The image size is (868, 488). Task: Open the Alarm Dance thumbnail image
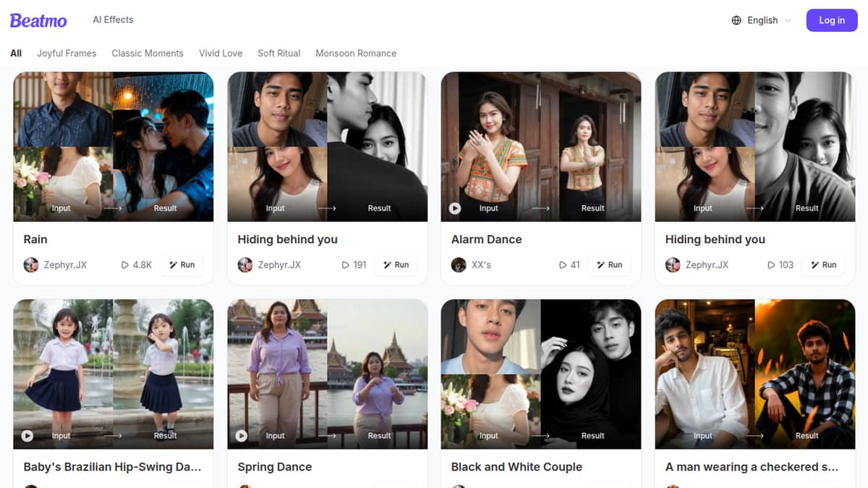(x=541, y=147)
